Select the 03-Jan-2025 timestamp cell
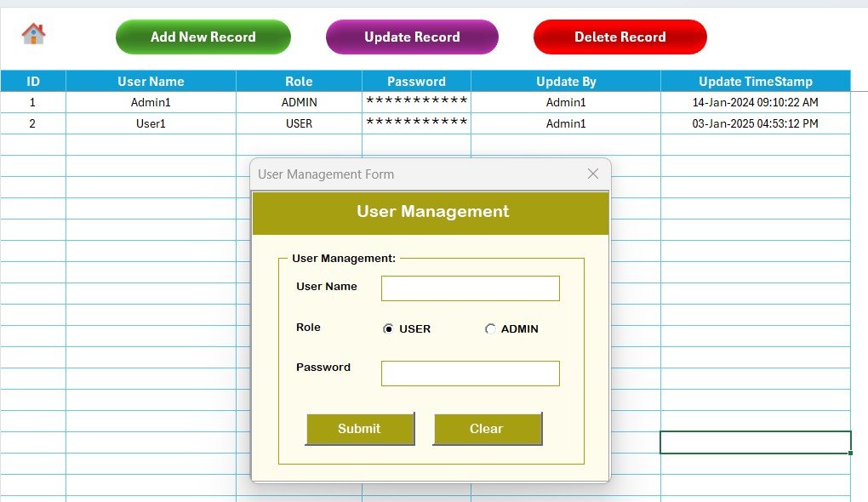This screenshot has width=868, height=502. point(755,123)
